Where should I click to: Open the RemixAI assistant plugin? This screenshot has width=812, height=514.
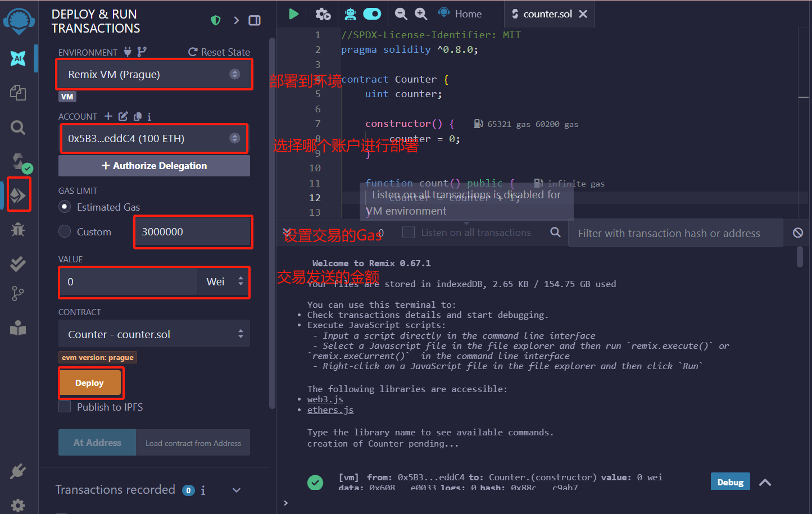(x=18, y=58)
